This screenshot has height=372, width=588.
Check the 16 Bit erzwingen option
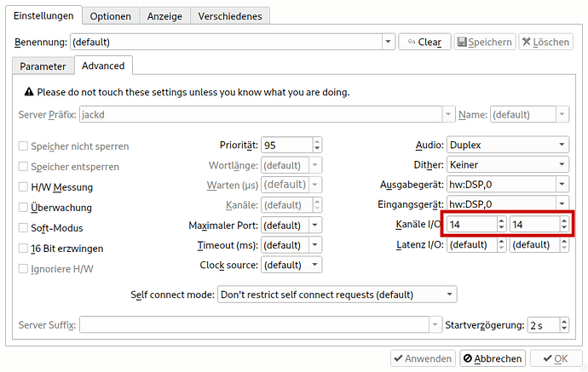click(24, 249)
